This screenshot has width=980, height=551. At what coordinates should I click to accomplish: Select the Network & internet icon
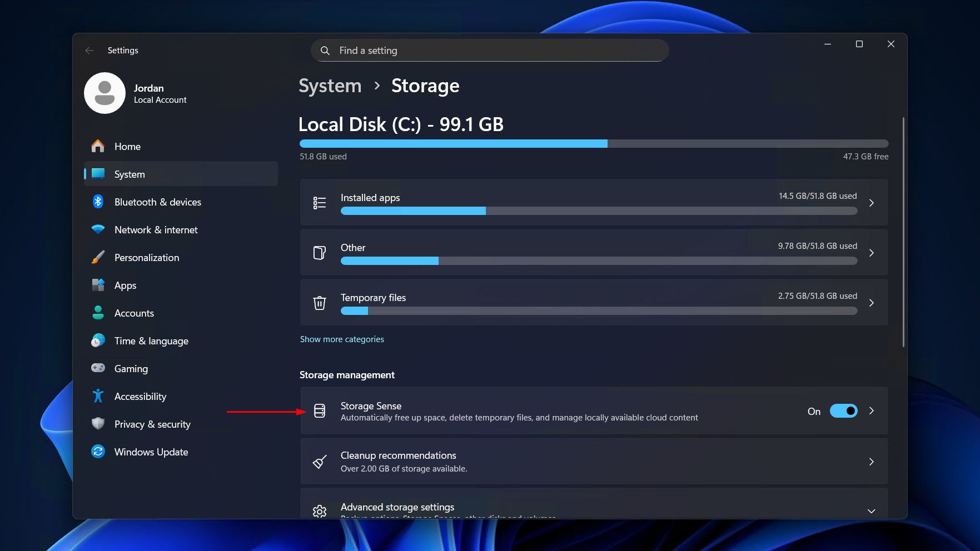98,229
